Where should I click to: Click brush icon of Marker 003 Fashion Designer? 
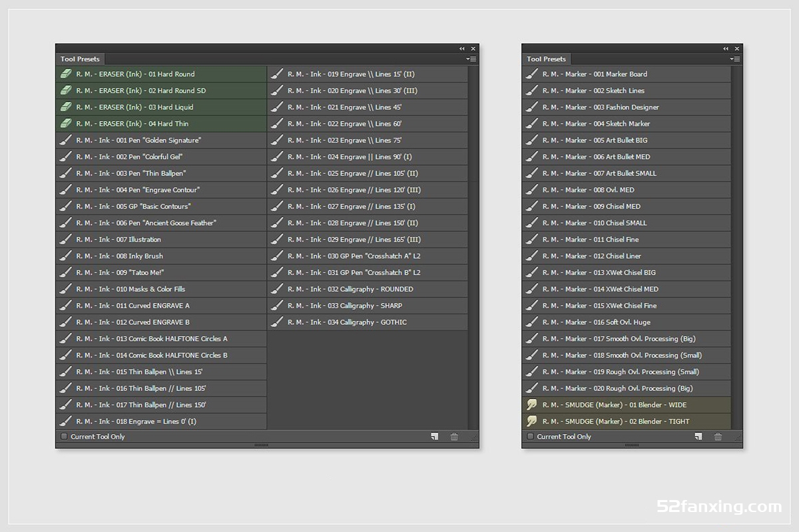(531, 107)
